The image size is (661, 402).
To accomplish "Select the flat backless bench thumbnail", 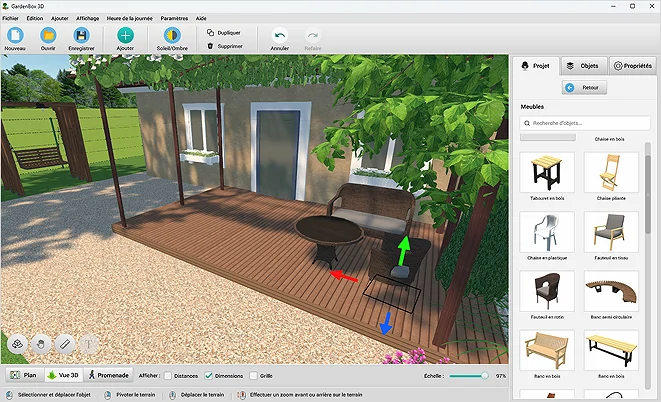I will pos(611,350).
